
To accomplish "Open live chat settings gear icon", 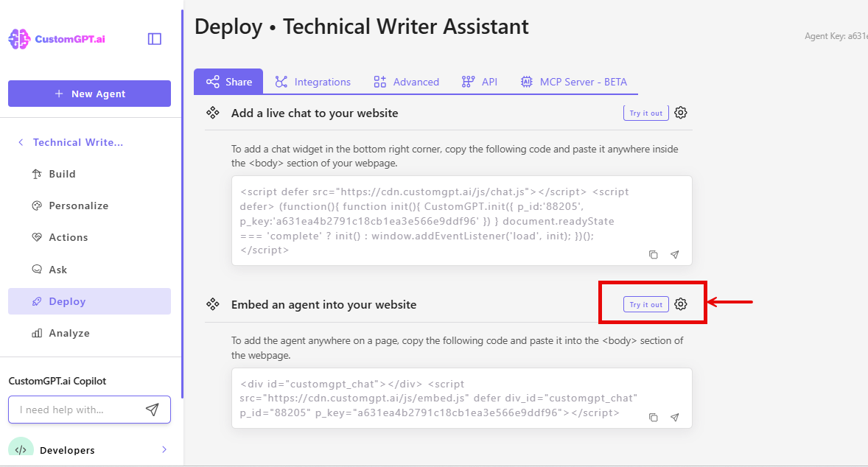I will point(681,113).
